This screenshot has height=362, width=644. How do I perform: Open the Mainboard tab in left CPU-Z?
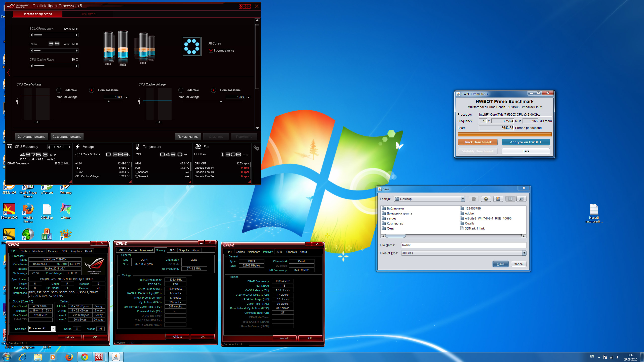tap(39, 251)
